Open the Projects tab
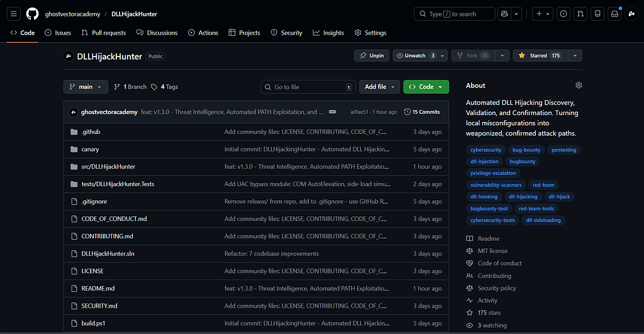Image resolution: width=644 pixels, height=334 pixels. 245,33
